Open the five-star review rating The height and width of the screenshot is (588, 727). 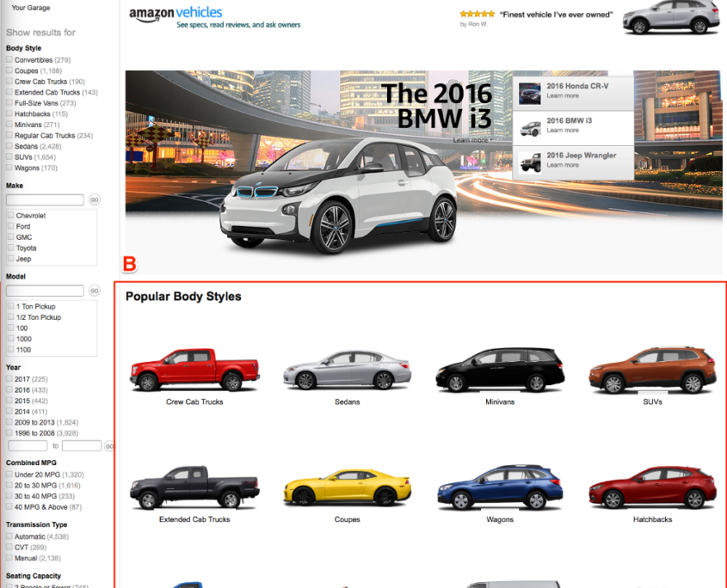[477, 15]
